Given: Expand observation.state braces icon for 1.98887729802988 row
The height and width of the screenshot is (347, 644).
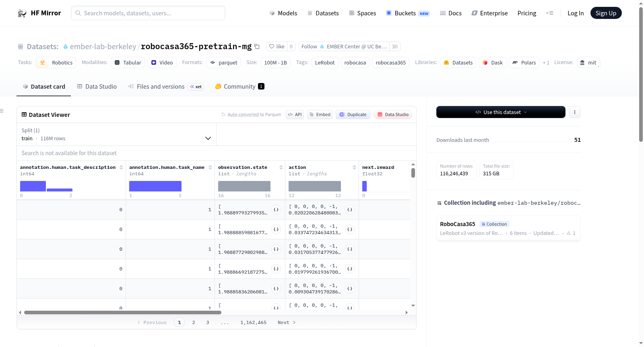Looking at the screenshot, I should 276,249.
